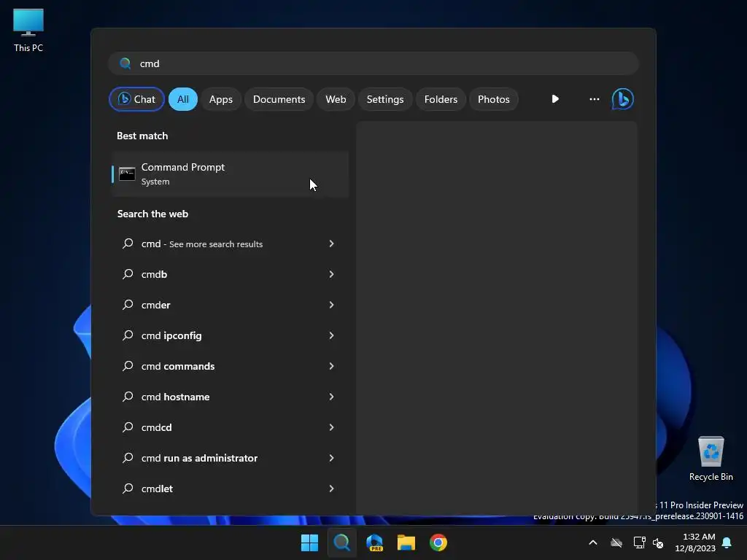Show more filters with the play arrow
The width and height of the screenshot is (747, 560).
tap(555, 99)
